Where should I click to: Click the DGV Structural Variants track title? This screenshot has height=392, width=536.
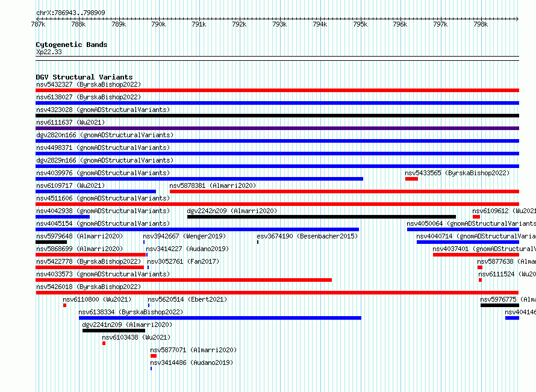[x=84, y=77]
